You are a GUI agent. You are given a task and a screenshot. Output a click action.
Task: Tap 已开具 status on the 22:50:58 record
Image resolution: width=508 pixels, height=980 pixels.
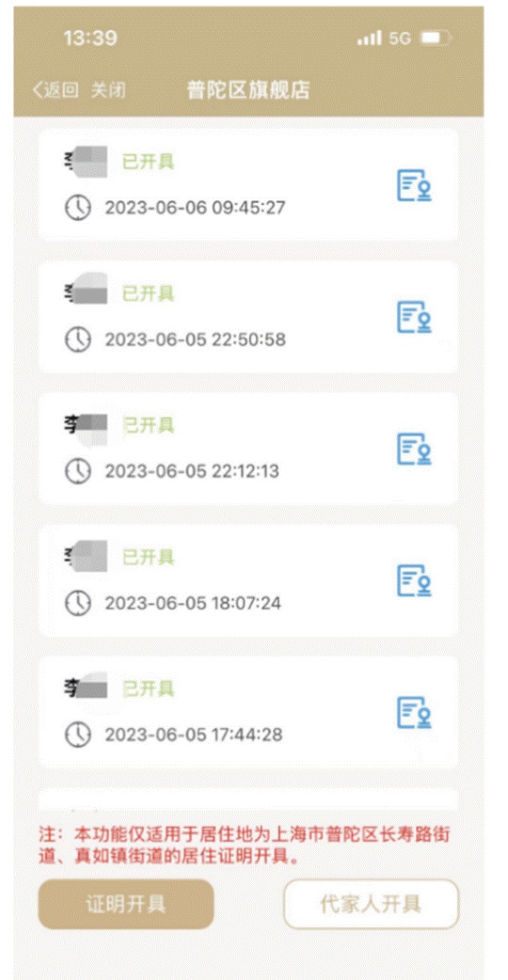pos(148,293)
